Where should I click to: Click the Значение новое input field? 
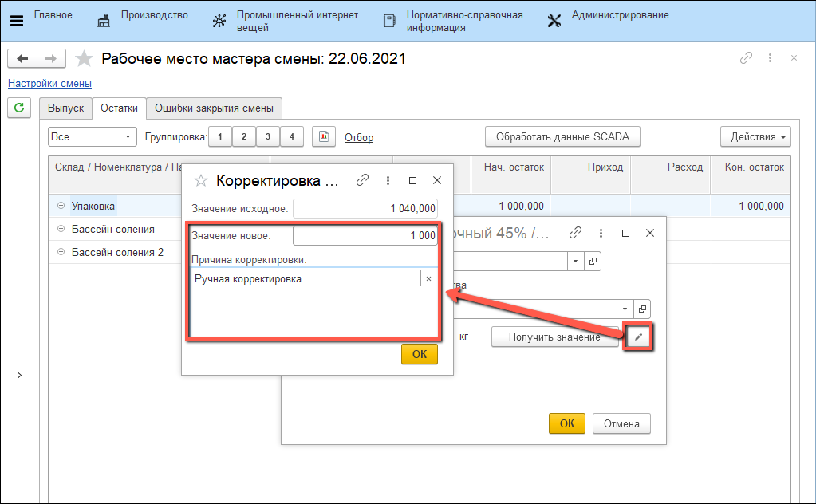(x=365, y=235)
